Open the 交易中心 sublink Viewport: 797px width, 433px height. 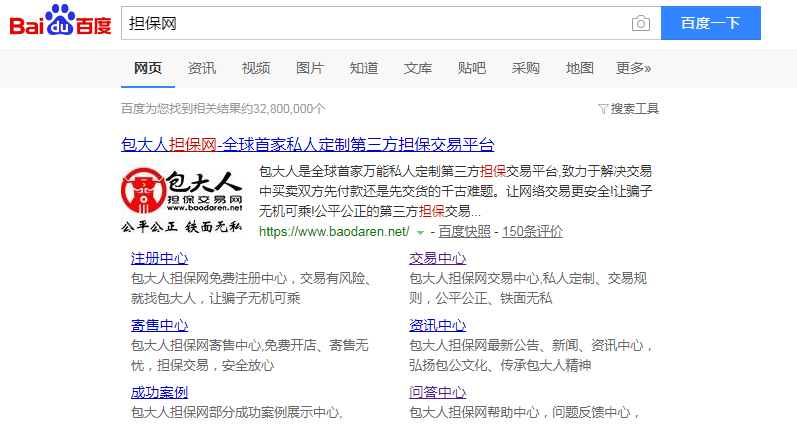click(x=438, y=259)
